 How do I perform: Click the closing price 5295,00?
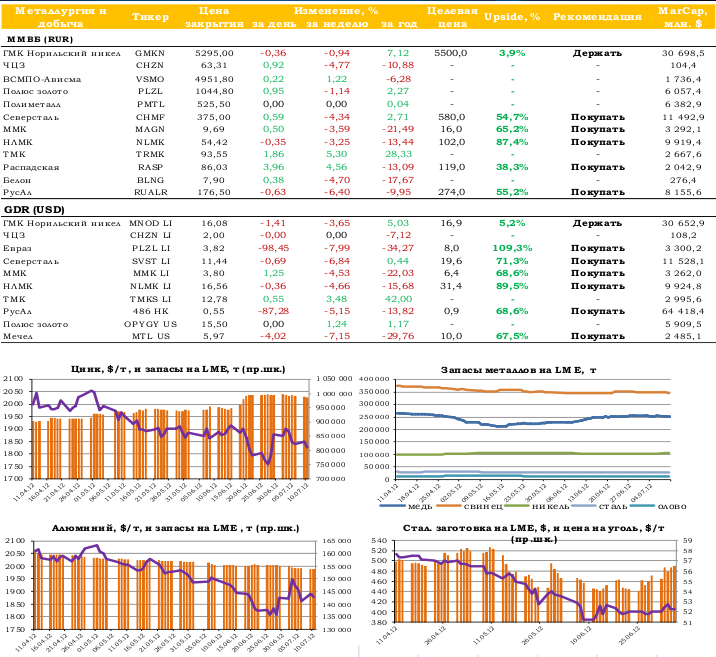point(214,53)
